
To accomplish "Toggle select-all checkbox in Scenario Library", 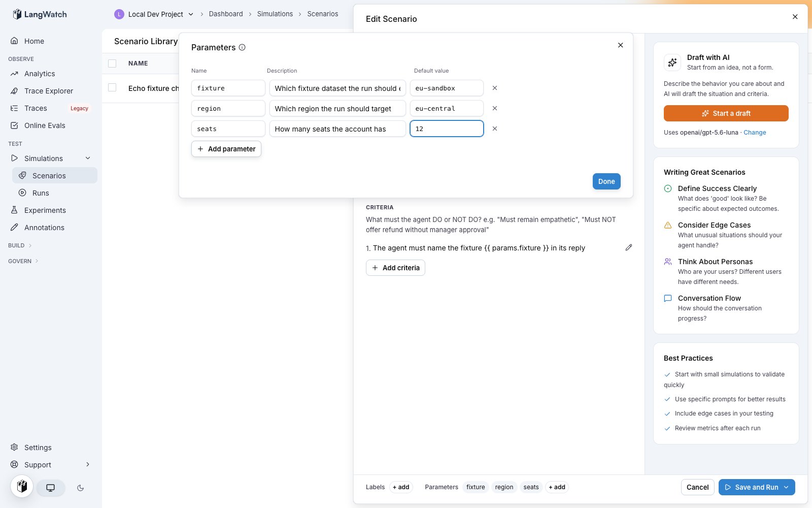I will pos(112,63).
